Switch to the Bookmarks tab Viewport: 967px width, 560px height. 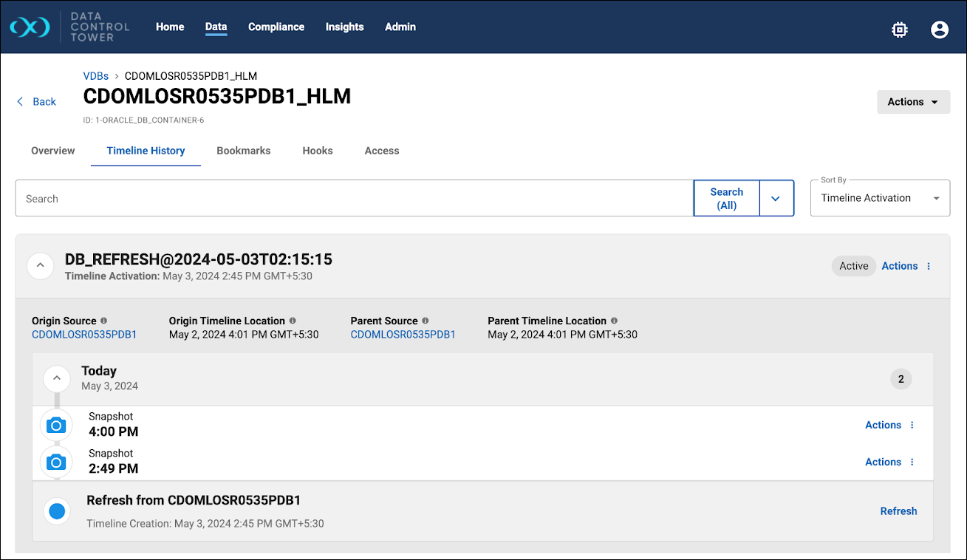click(x=243, y=151)
